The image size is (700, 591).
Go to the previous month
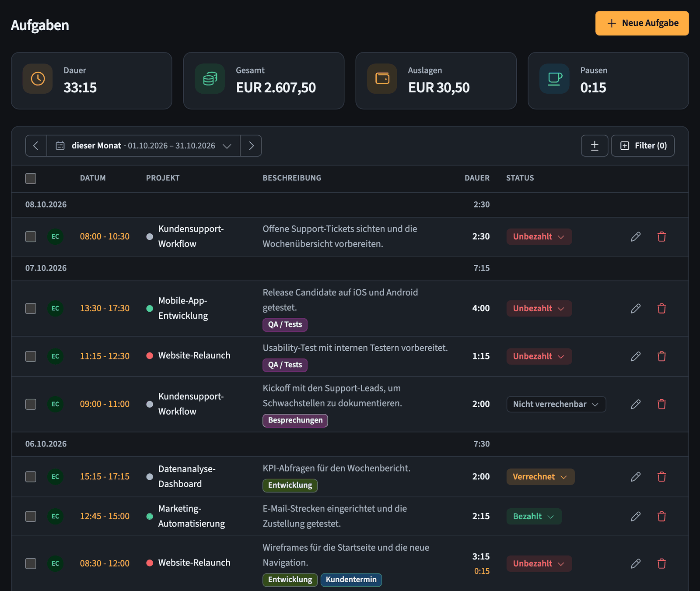pos(36,146)
